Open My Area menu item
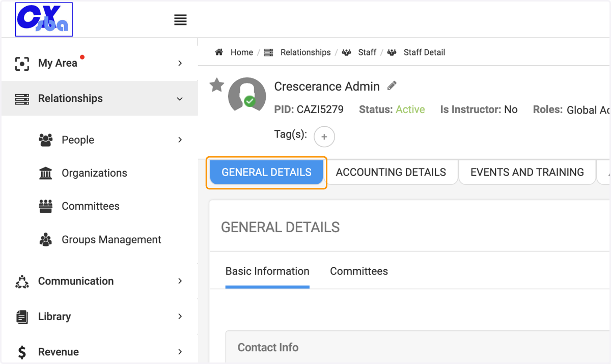Screen dimensions: 611x364 [x=58, y=63]
